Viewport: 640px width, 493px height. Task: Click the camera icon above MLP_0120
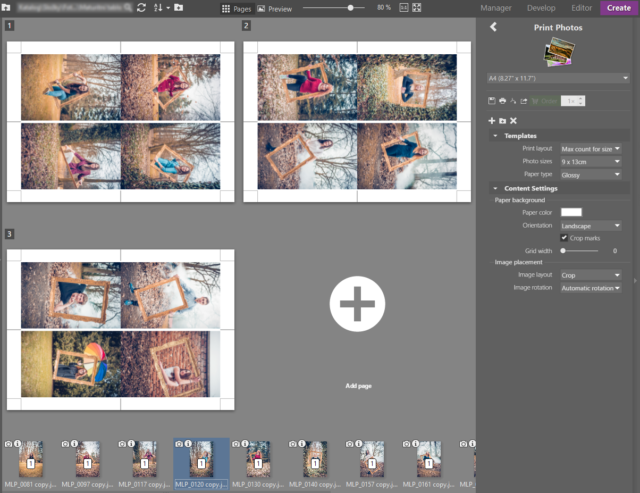tap(179, 444)
